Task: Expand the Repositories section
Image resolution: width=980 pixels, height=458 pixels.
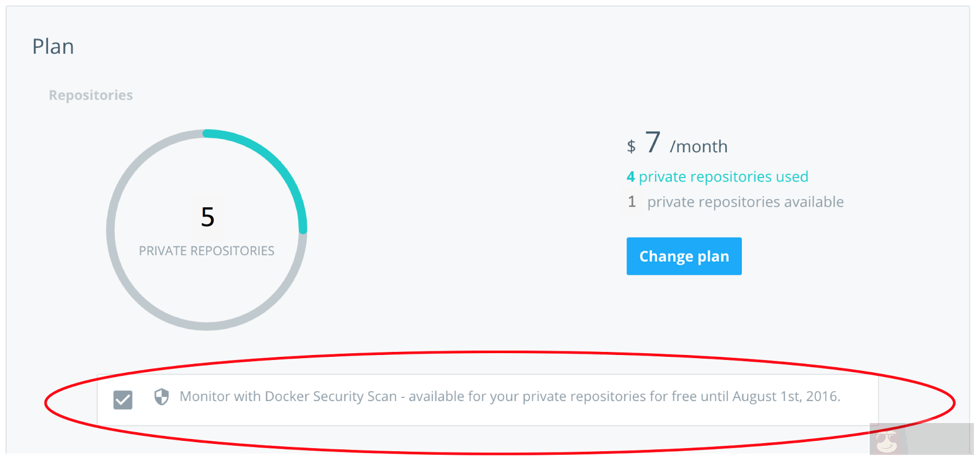Action: [91, 95]
